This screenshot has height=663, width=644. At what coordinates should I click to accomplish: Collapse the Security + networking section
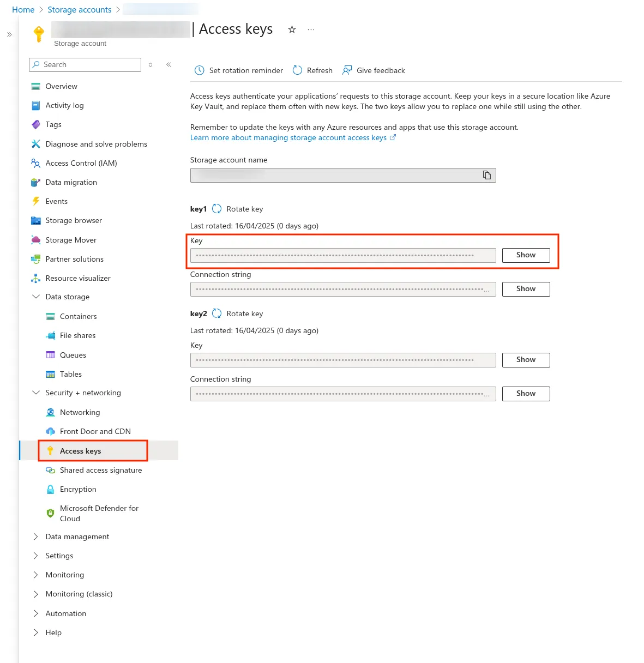point(36,393)
